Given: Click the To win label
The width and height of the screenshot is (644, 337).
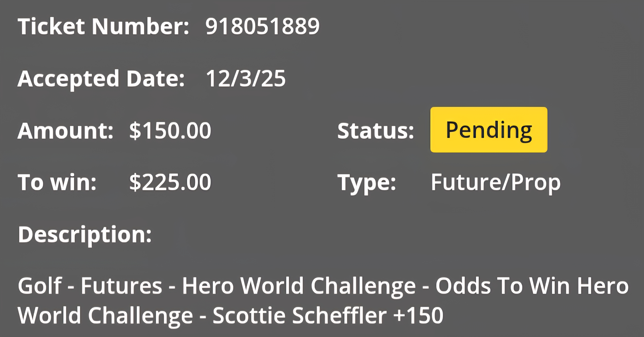Looking at the screenshot, I should coord(57,182).
